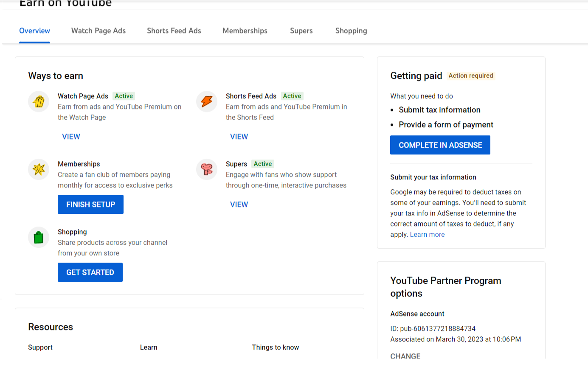Click the COMPLETE IN ADSENSE button
The image size is (588, 367).
440,145
